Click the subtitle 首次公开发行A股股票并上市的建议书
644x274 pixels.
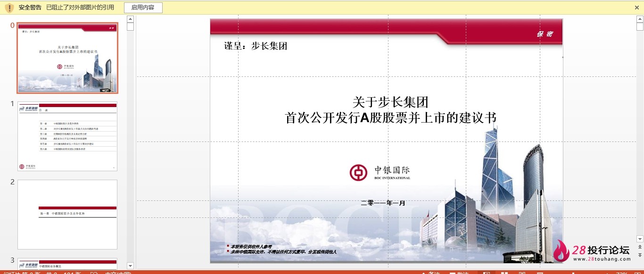click(x=391, y=117)
